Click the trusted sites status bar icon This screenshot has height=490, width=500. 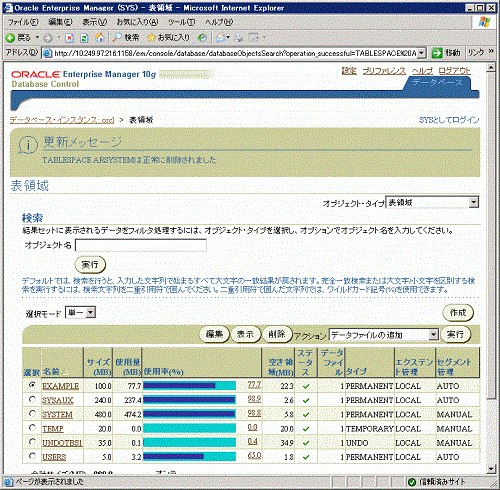tap(412, 482)
